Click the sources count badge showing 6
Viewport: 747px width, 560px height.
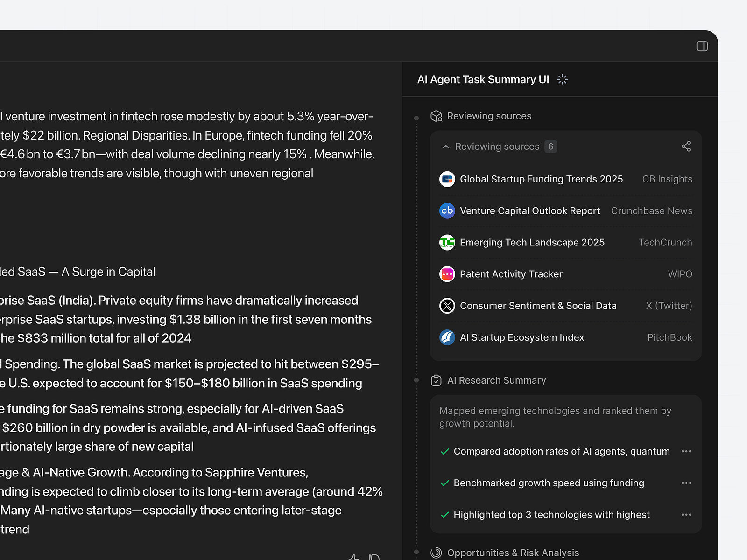(550, 146)
